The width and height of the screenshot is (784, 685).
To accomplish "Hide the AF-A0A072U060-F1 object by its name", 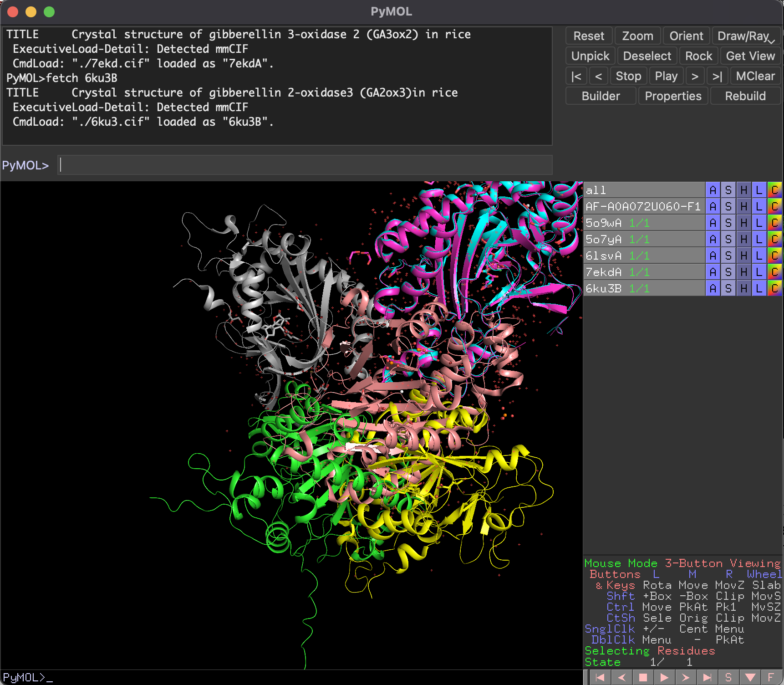I will click(x=642, y=206).
